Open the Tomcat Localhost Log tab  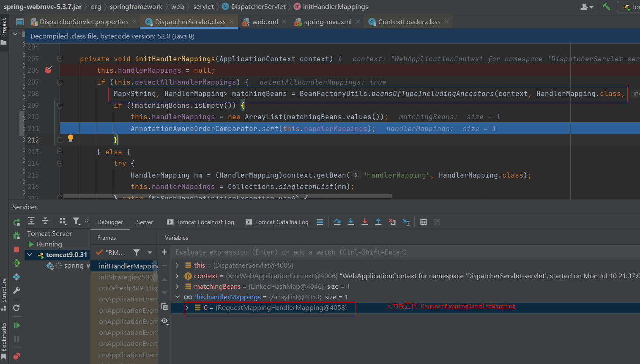201,222
